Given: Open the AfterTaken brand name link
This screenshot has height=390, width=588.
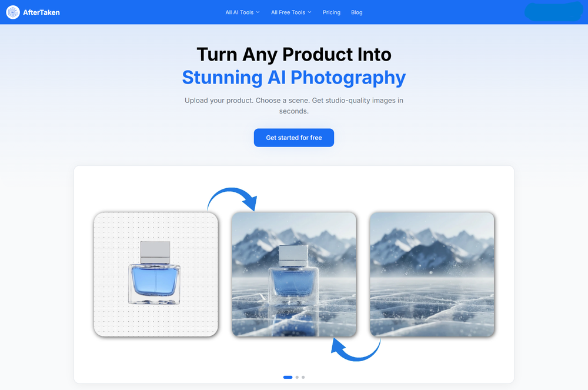Looking at the screenshot, I should [41, 12].
